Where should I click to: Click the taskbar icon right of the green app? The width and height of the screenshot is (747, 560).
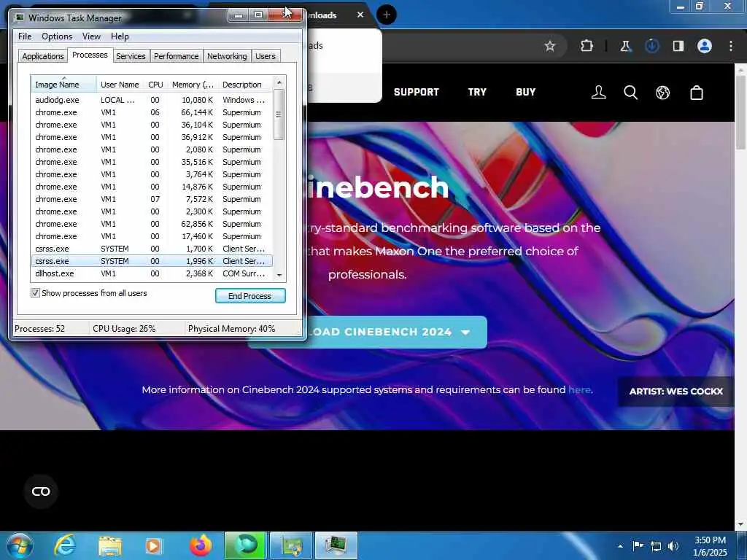[291, 545]
